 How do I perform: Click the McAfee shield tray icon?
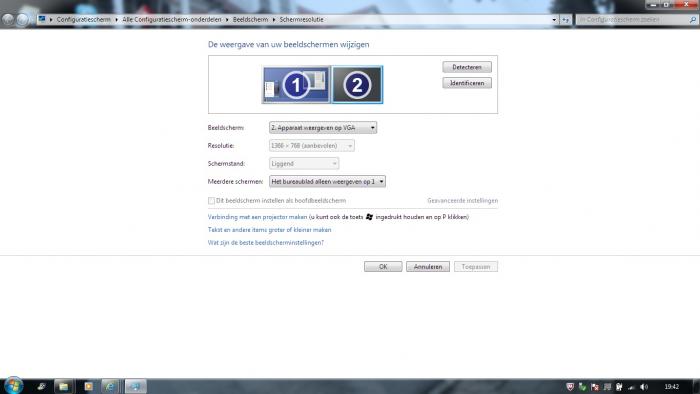click(x=570, y=387)
